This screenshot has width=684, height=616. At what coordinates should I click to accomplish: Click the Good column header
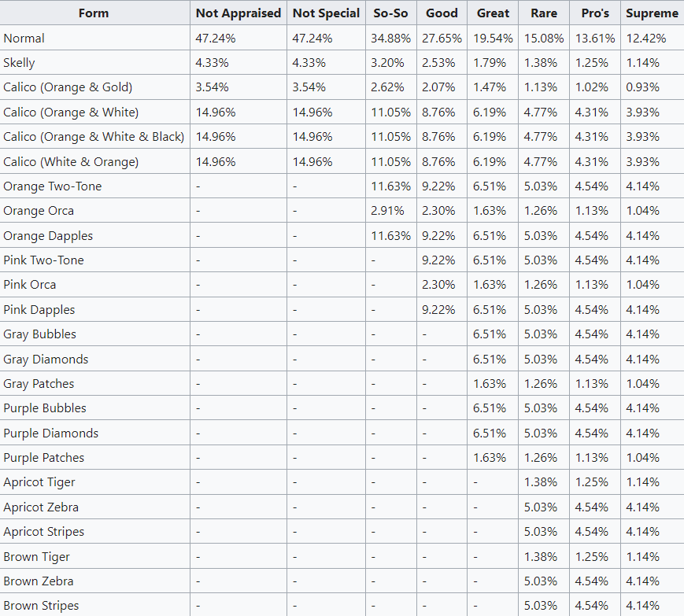pyautogui.click(x=442, y=13)
